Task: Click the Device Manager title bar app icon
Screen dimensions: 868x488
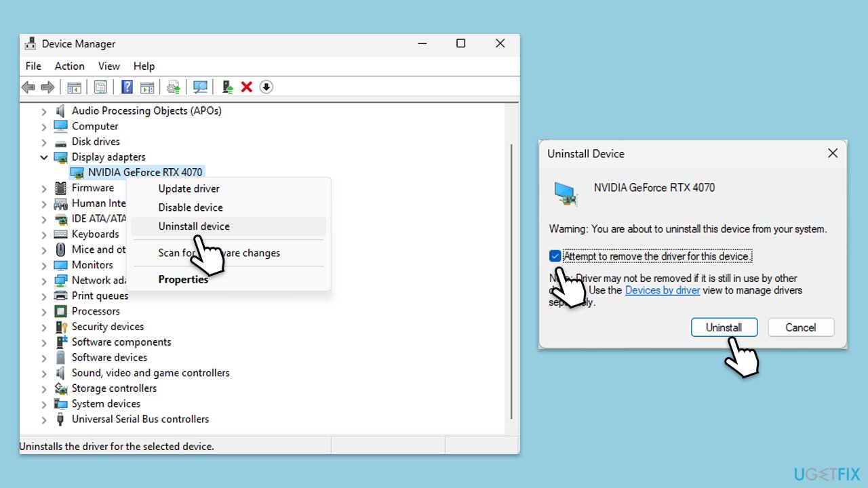Action: (31, 43)
